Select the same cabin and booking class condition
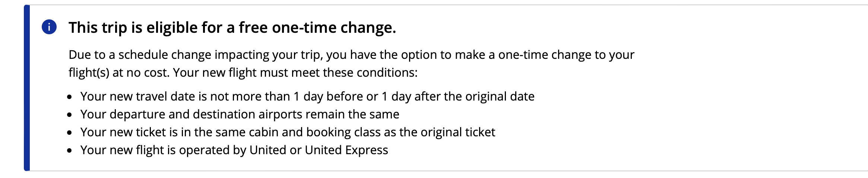This screenshot has width=868, height=178. tap(288, 132)
